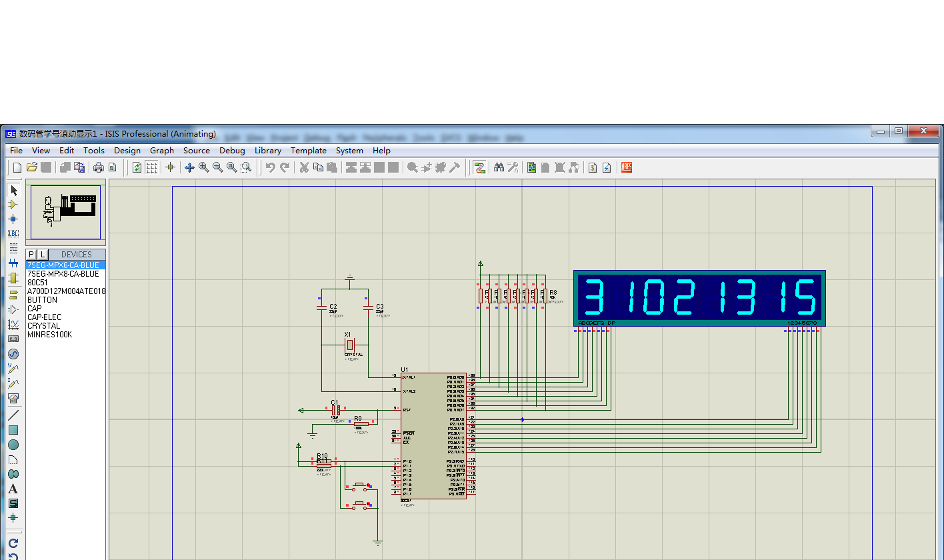Pick the 2D arc drawing tool
The width and height of the screenshot is (944, 560).
point(13,459)
